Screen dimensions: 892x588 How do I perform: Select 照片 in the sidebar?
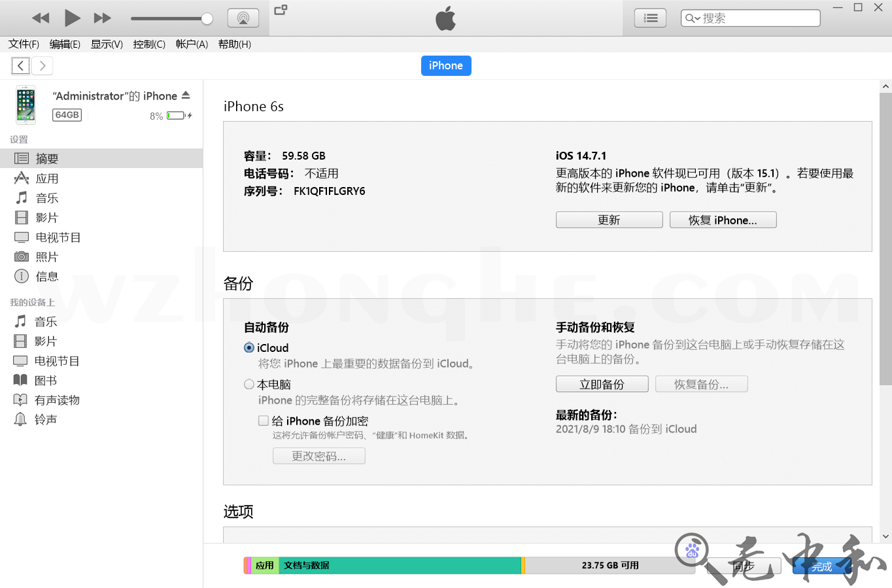[x=47, y=256]
